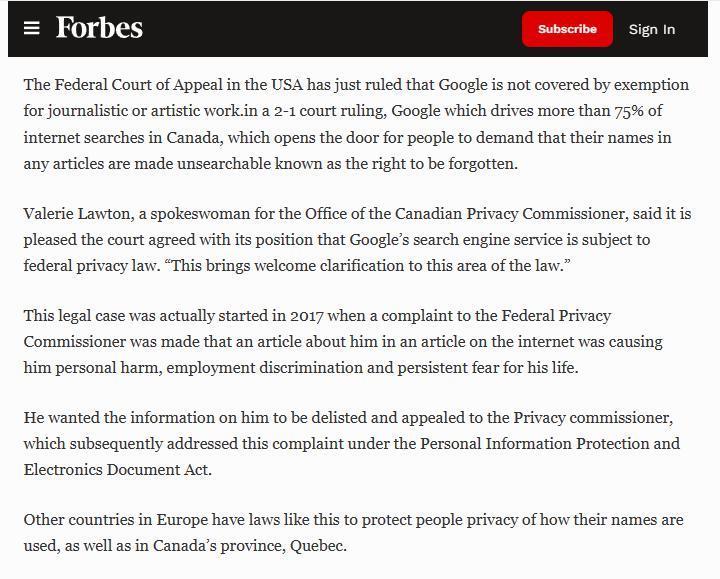
Task: Click the paragraph starting "He wanted the information"
Action: pyautogui.click(x=352, y=444)
